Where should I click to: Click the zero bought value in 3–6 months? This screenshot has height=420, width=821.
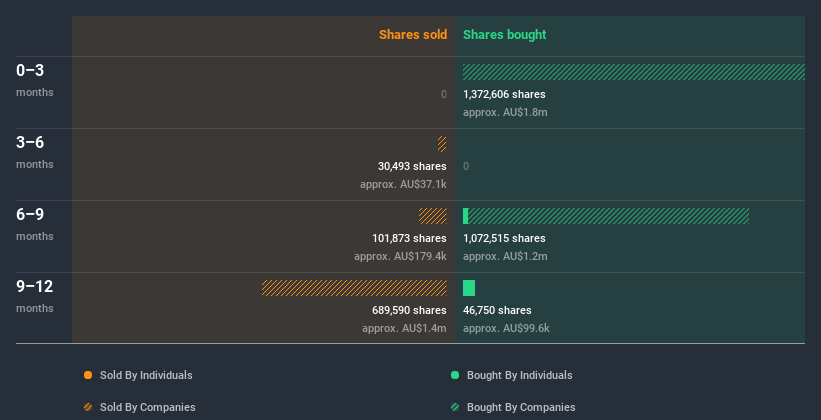point(466,166)
